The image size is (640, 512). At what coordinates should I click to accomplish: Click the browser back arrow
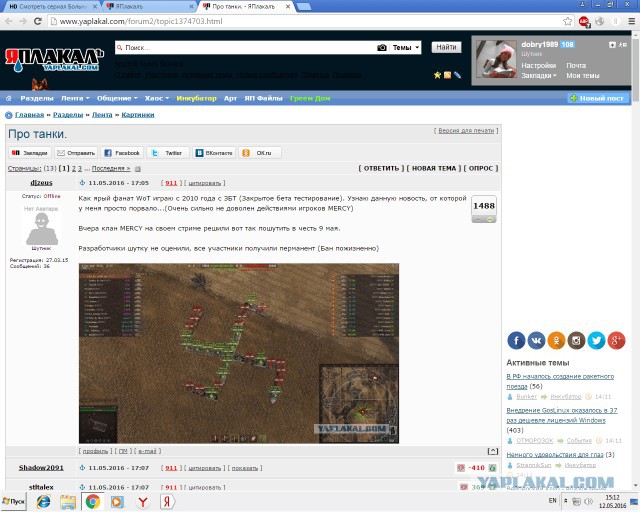pos(9,21)
